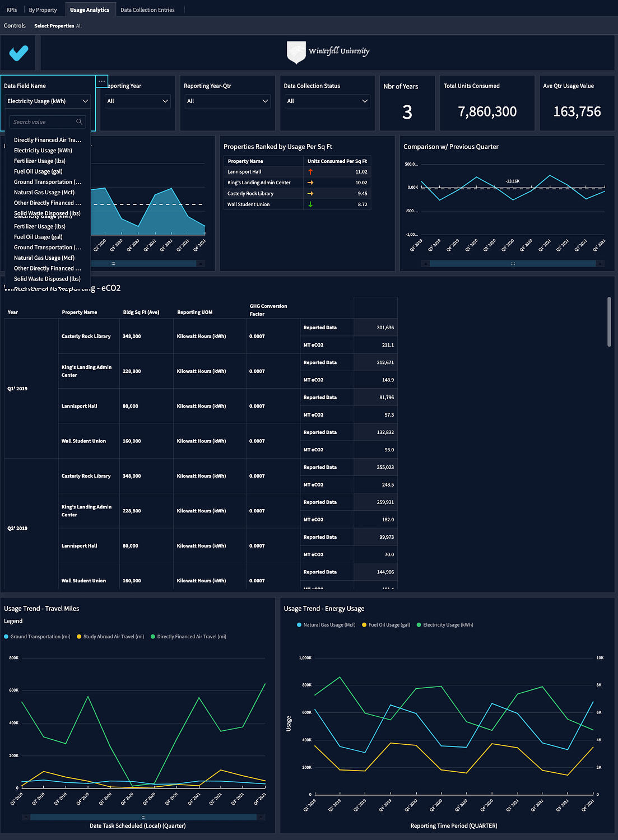Click the orange arrow for King's Landing Admin Center

point(310,183)
